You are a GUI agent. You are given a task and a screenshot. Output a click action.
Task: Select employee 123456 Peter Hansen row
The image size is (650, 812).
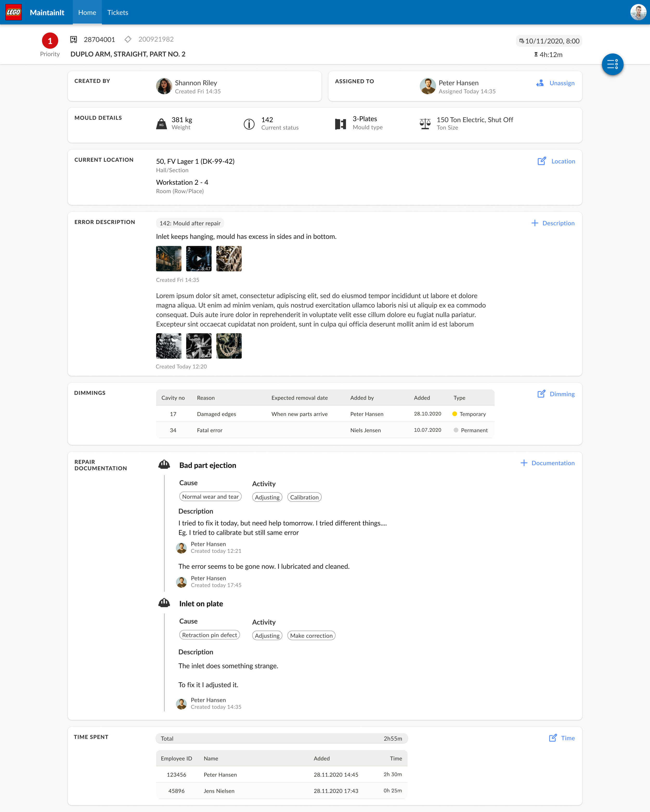pos(282,774)
